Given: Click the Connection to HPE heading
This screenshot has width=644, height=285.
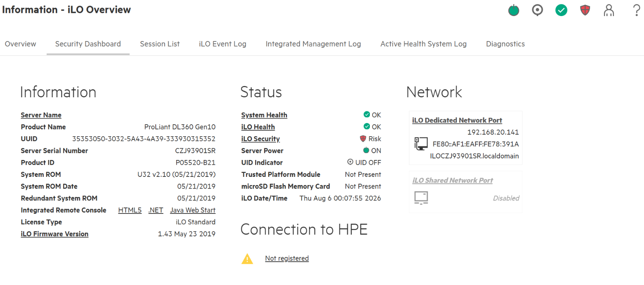Looking at the screenshot, I should pos(304,230).
